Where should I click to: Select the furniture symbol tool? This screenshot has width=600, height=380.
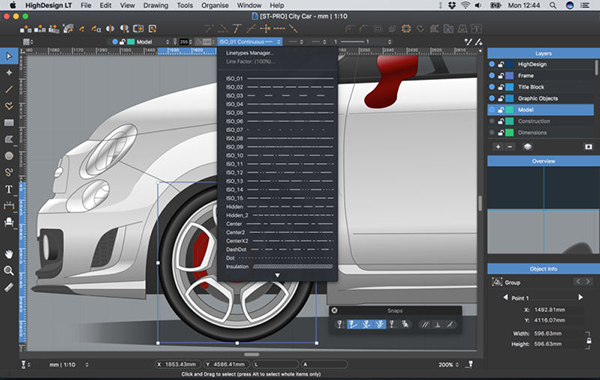point(9,222)
